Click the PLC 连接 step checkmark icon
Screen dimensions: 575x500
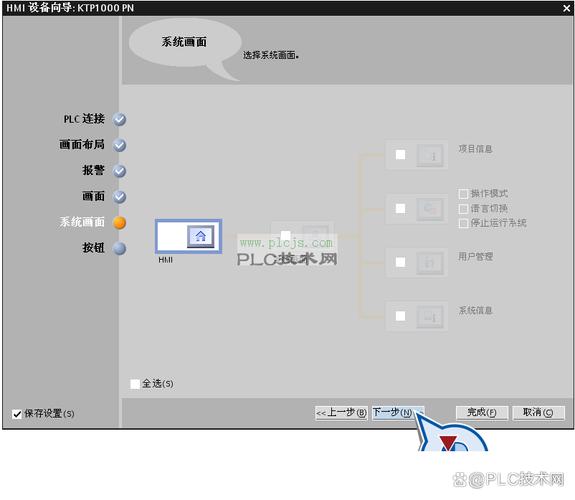click(120, 120)
